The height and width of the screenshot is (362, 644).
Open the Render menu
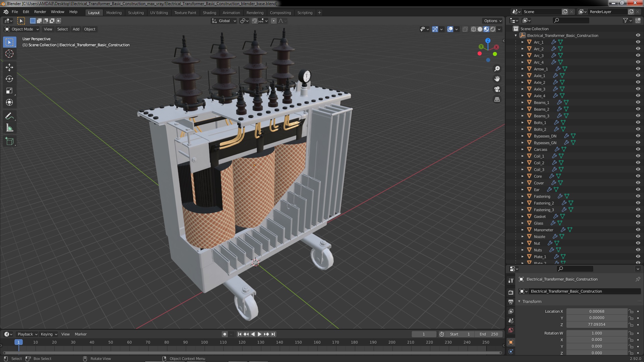coord(40,12)
